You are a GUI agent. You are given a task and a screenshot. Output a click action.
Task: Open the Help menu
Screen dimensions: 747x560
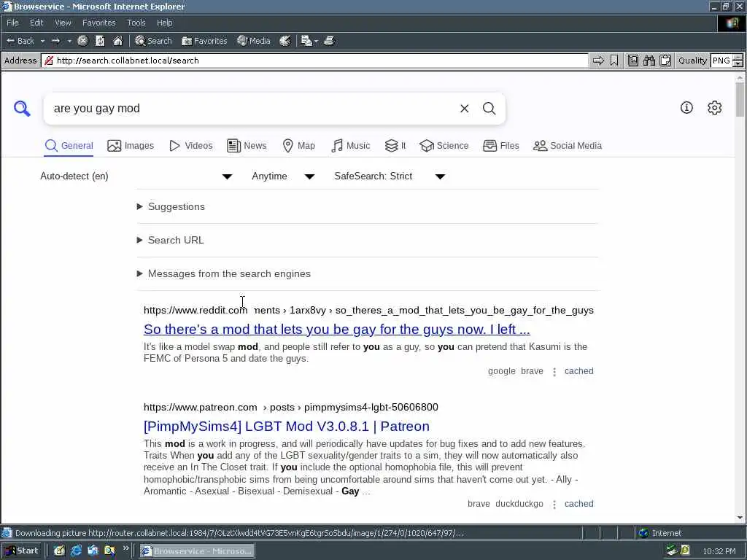tap(164, 23)
